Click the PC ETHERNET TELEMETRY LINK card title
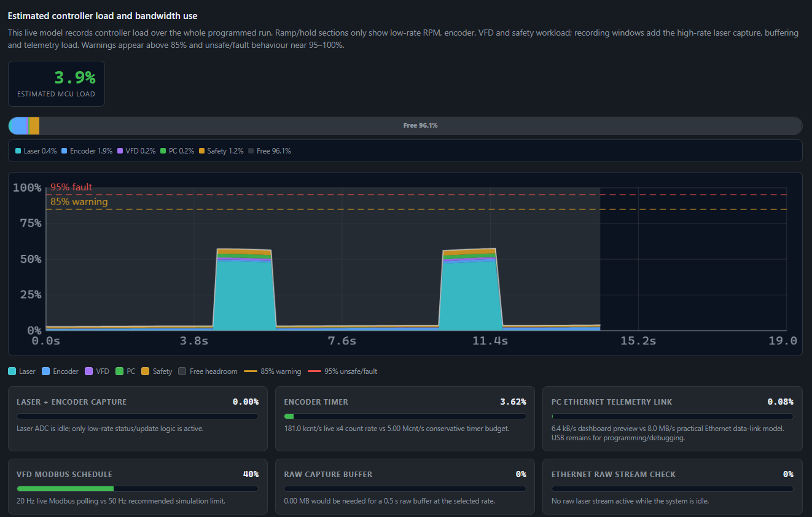The height and width of the screenshot is (517, 812). 612,402
